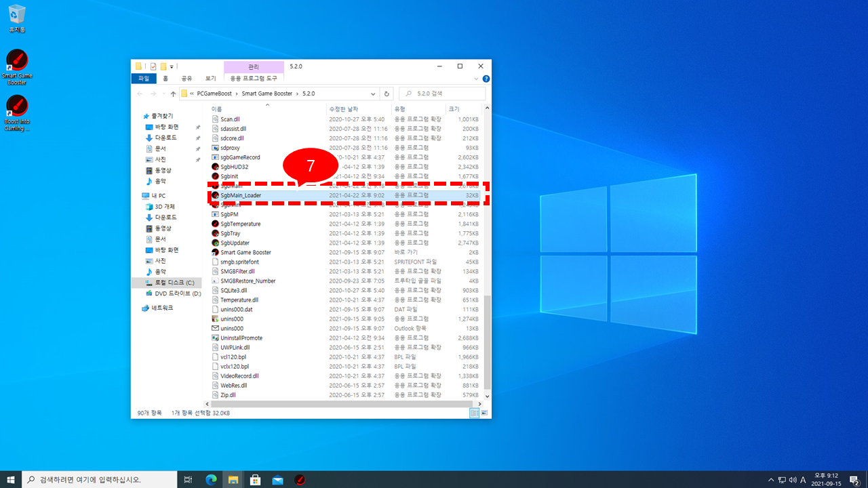Navigate to PCGameBoost in breadcrumb
Screen dimensions: 868x488
pyautogui.click(x=213, y=94)
